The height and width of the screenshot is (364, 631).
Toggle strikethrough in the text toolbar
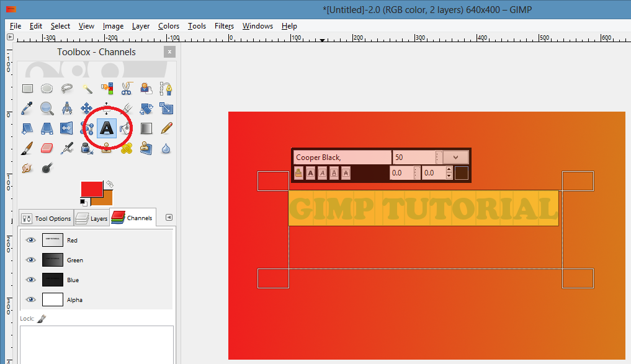click(x=346, y=174)
